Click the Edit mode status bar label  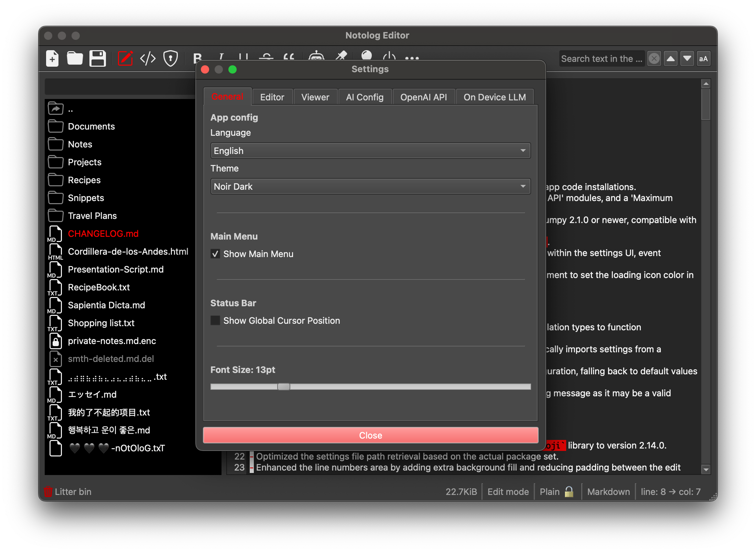(508, 492)
